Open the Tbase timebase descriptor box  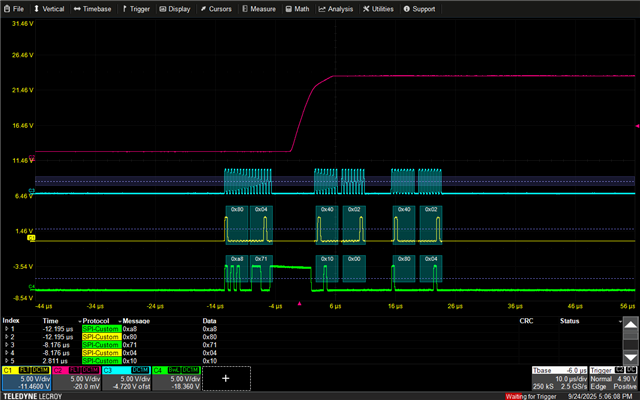click(x=559, y=379)
